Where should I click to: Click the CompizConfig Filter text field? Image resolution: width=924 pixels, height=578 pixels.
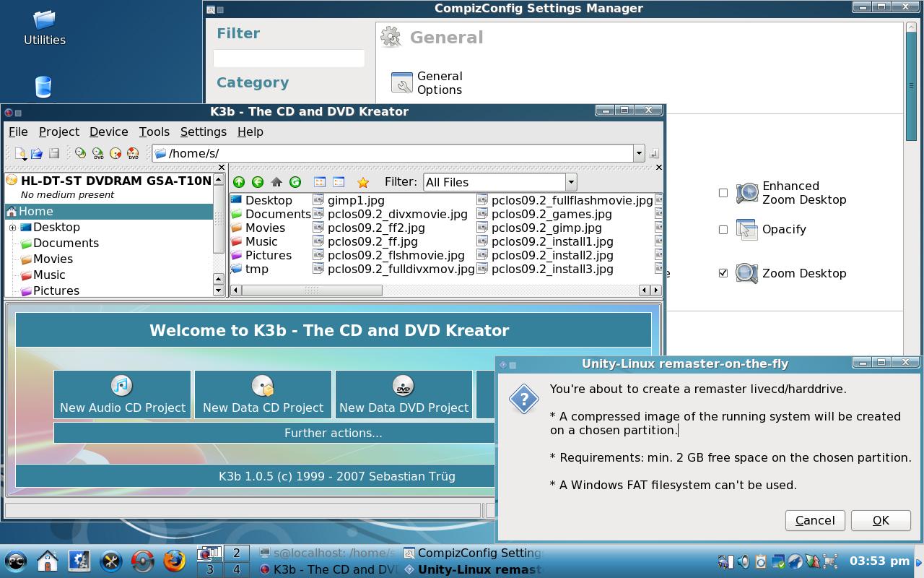point(289,58)
